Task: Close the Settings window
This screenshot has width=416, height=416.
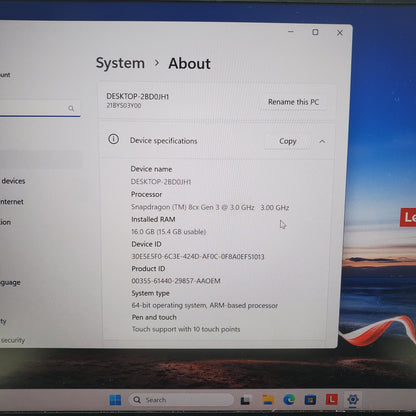Action: 340,33
